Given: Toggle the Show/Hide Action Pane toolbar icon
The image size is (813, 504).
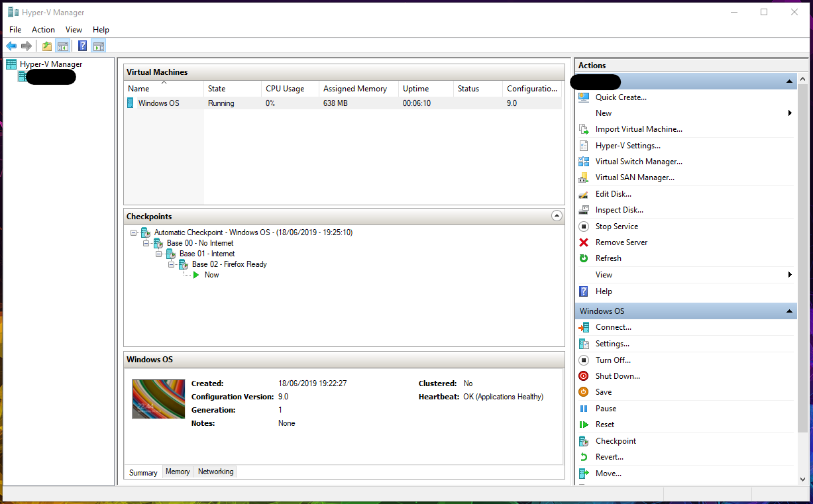Looking at the screenshot, I should [99, 46].
